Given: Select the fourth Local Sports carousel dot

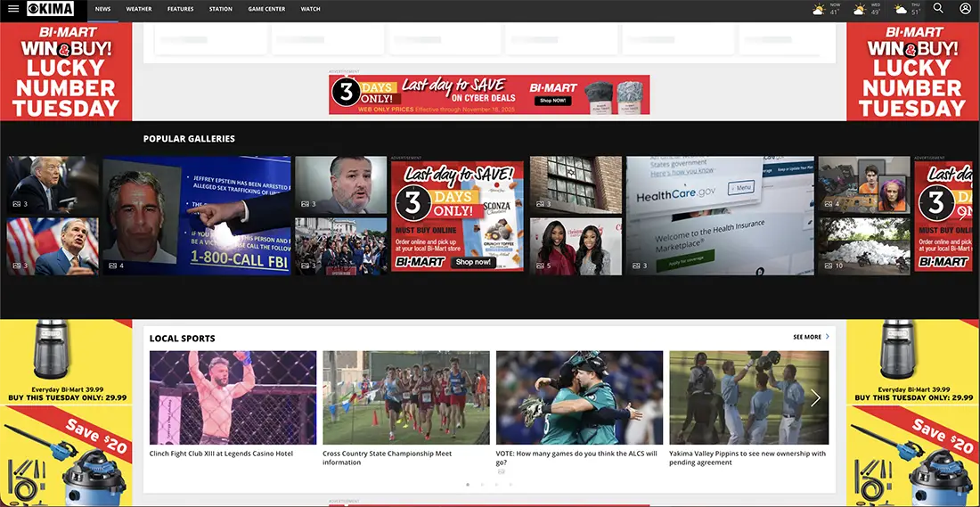Looking at the screenshot, I should [510, 485].
